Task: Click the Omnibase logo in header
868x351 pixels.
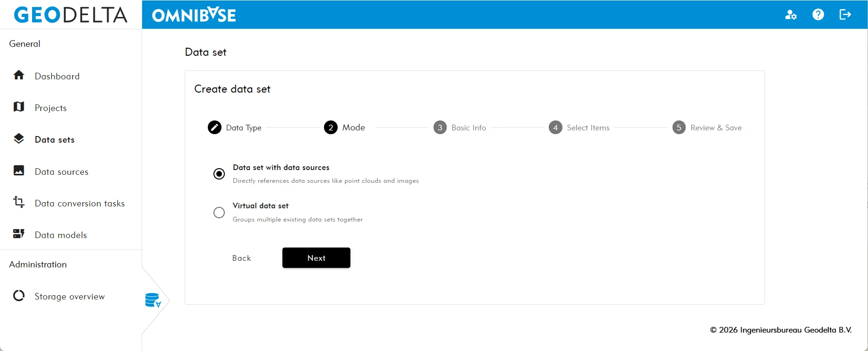Action: click(194, 15)
